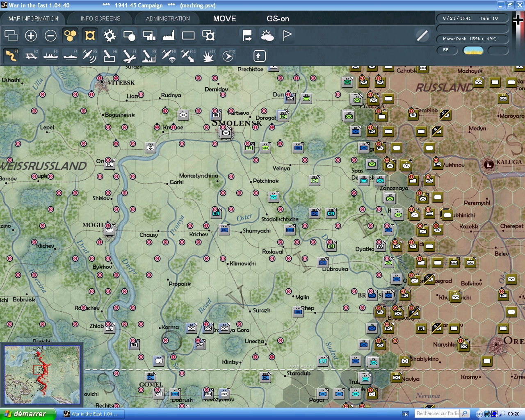Zoom out the map with the minus icon
Screen dimensions: 525x420
(50, 36)
